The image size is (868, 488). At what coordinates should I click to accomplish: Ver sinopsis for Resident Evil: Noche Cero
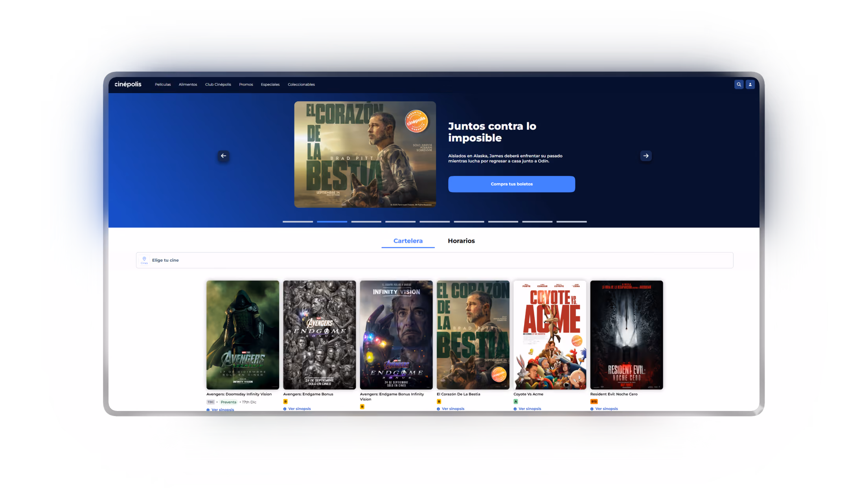click(604, 409)
